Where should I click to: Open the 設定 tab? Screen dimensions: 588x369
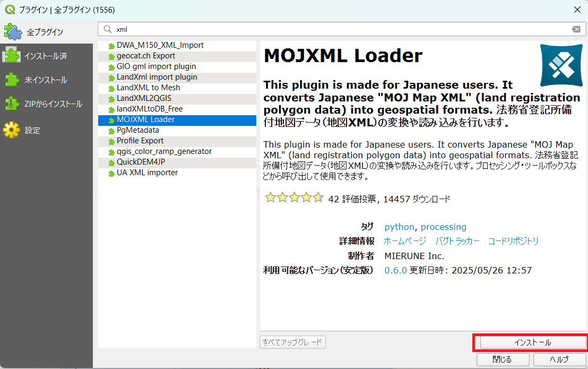point(46,130)
